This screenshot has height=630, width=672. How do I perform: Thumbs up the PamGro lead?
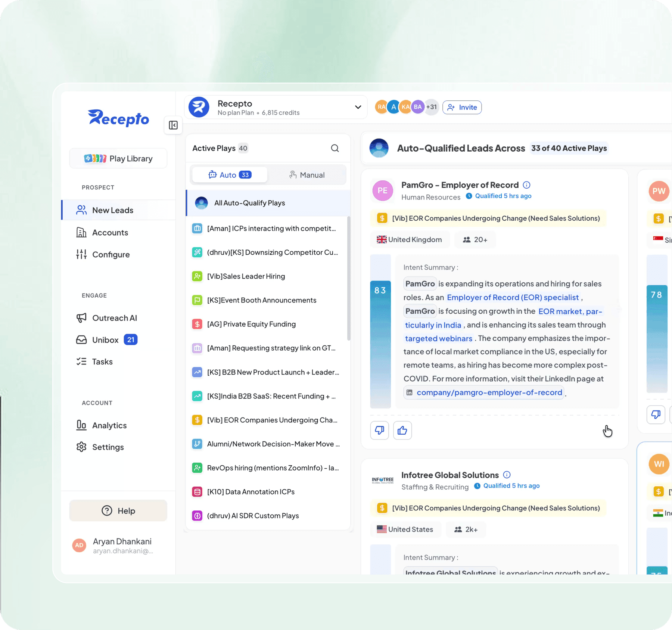pyautogui.click(x=402, y=430)
